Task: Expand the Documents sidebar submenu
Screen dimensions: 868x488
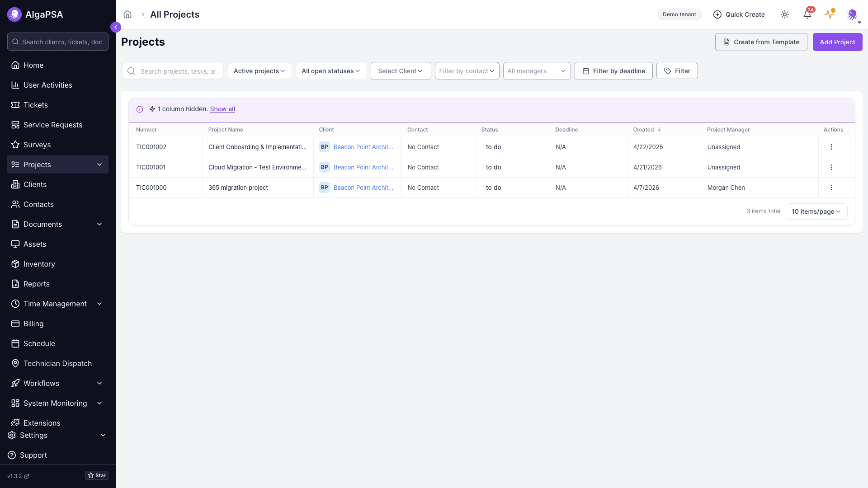Action: (99, 224)
